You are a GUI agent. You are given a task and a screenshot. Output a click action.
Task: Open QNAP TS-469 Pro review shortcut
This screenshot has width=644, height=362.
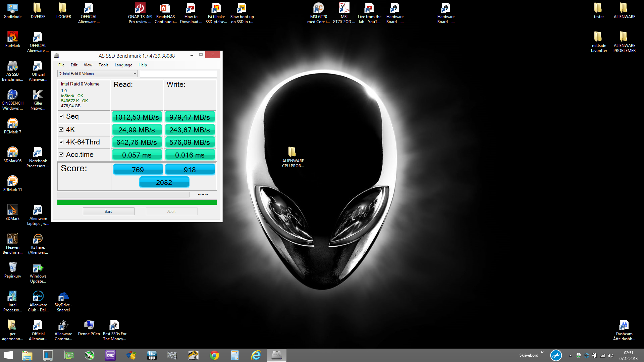click(x=140, y=13)
